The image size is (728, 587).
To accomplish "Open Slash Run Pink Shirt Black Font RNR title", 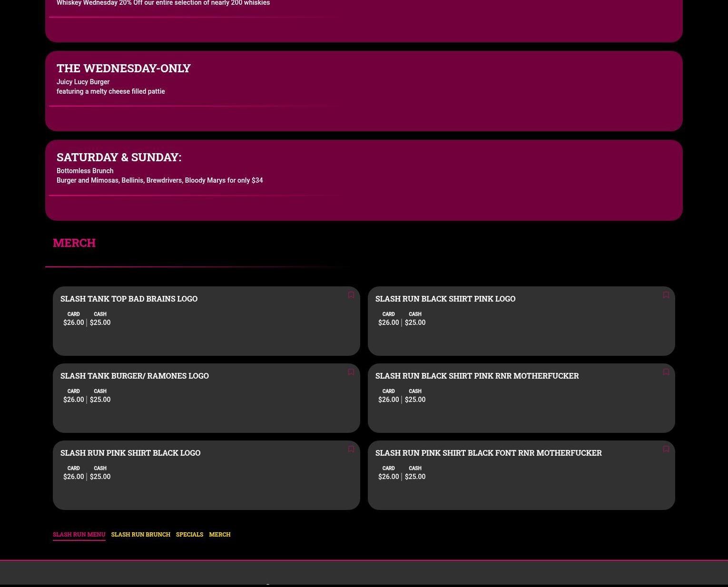I will click(x=489, y=453).
